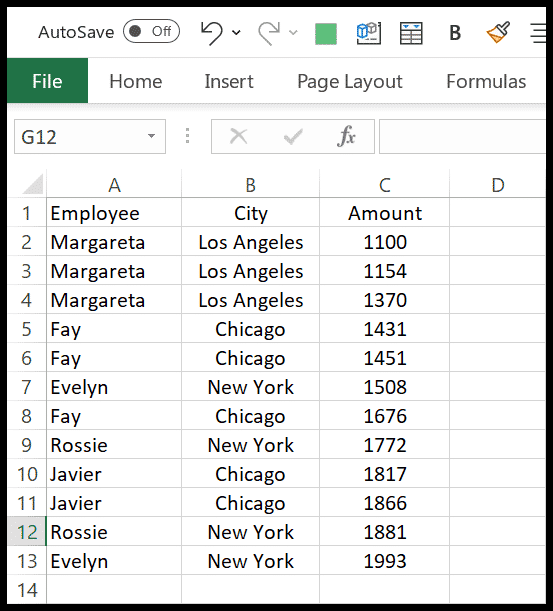Click the green fill color swatch
This screenshot has width=553, height=611.
tap(326, 34)
